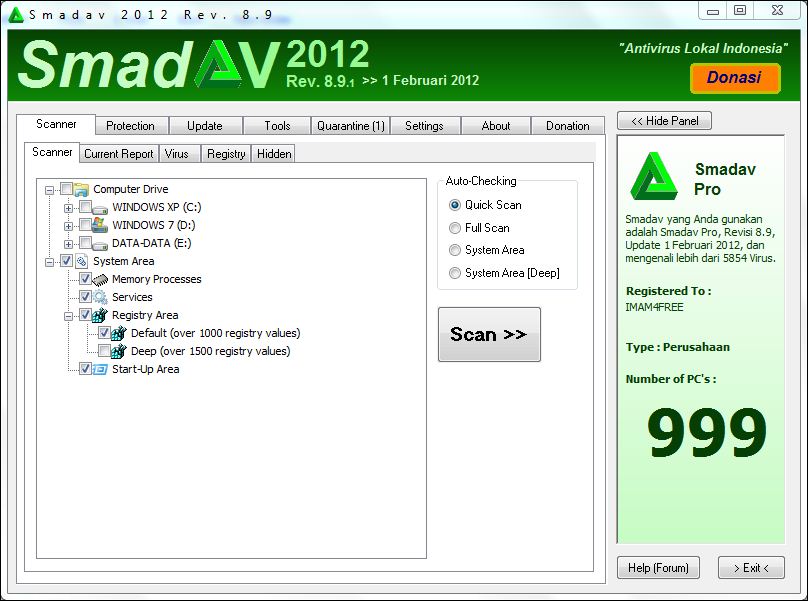Check the WINDOWS XP (C:) checkbox

[x=85, y=207]
